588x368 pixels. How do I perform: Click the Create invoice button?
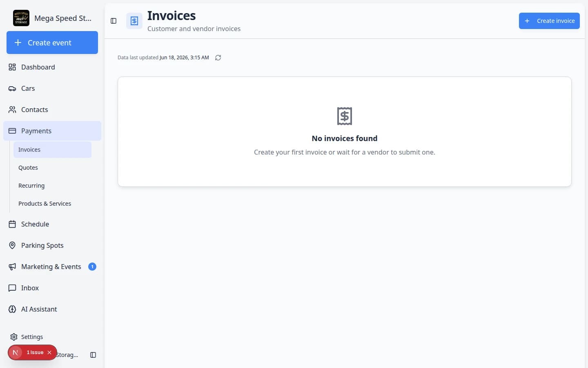tap(549, 21)
